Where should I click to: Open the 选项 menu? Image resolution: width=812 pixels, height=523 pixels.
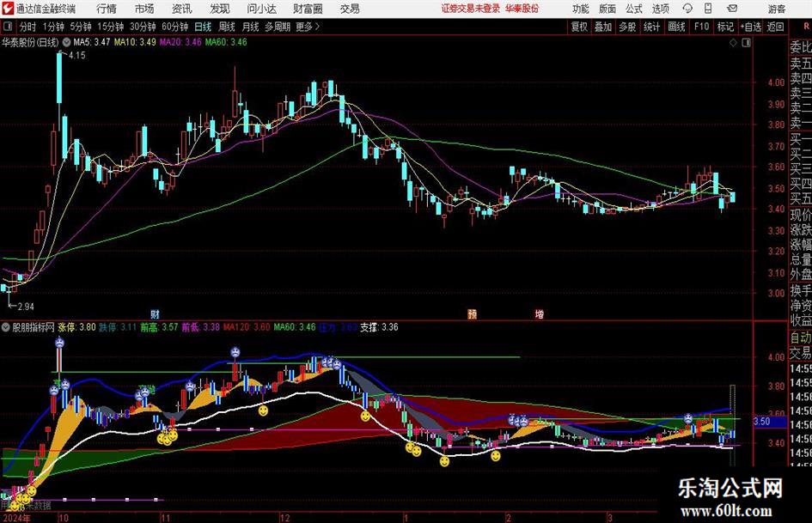tap(660, 9)
